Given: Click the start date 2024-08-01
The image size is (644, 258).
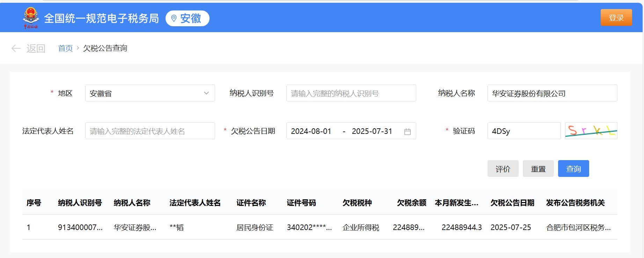Looking at the screenshot, I should tap(311, 131).
